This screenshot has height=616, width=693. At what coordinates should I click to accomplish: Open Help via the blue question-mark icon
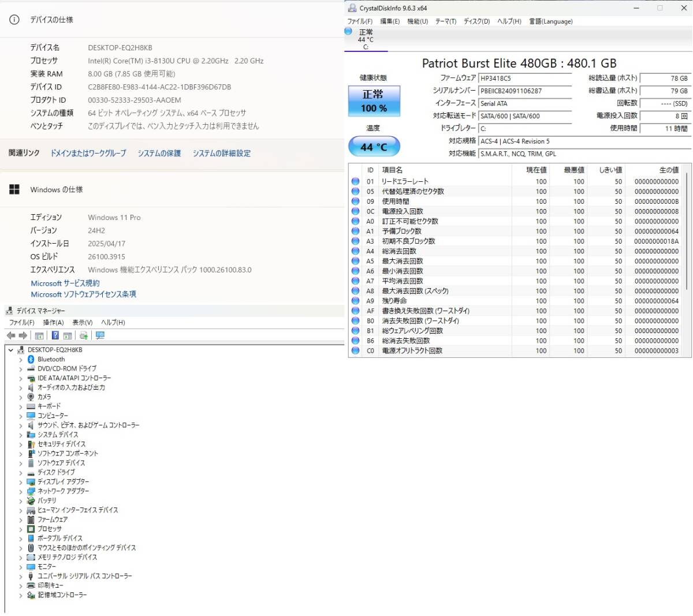(55, 335)
